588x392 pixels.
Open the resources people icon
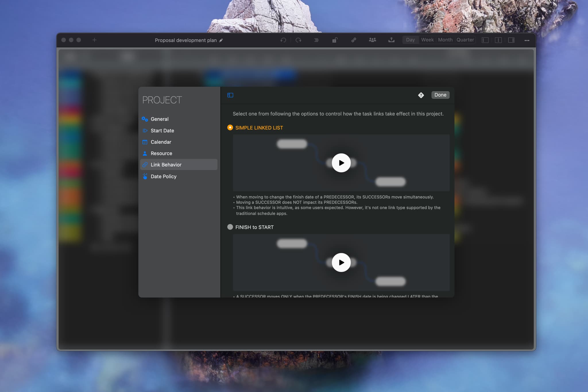[x=372, y=40]
